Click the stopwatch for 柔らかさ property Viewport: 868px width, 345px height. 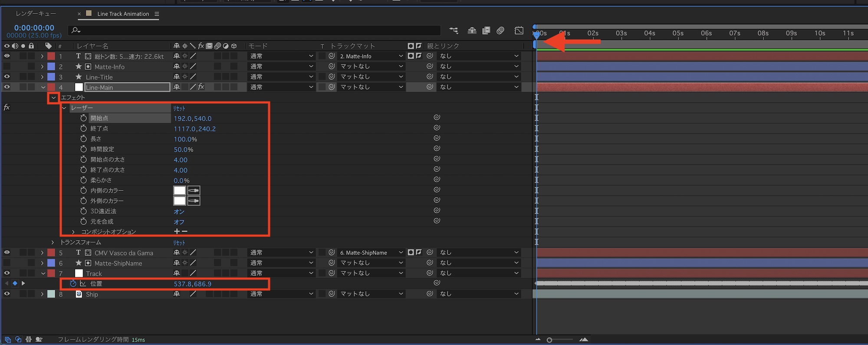[83, 180]
